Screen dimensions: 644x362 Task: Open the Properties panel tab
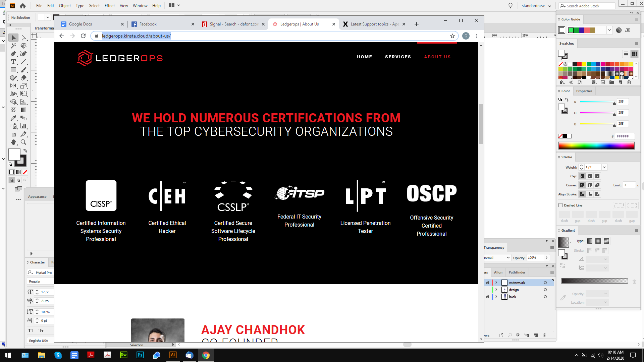click(x=584, y=91)
